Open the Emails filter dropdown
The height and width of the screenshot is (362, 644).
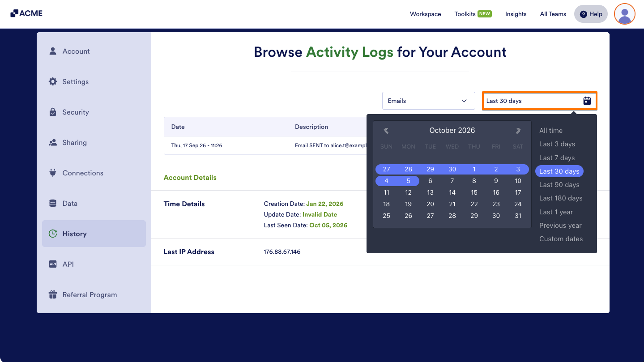(428, 101)
